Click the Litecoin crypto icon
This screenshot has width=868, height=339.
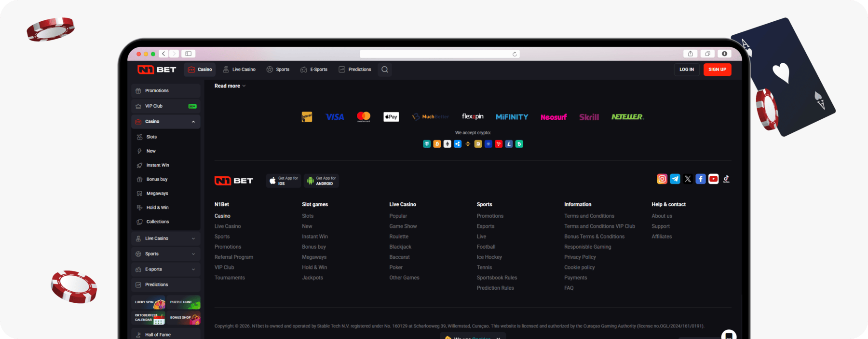pos(509,144)
